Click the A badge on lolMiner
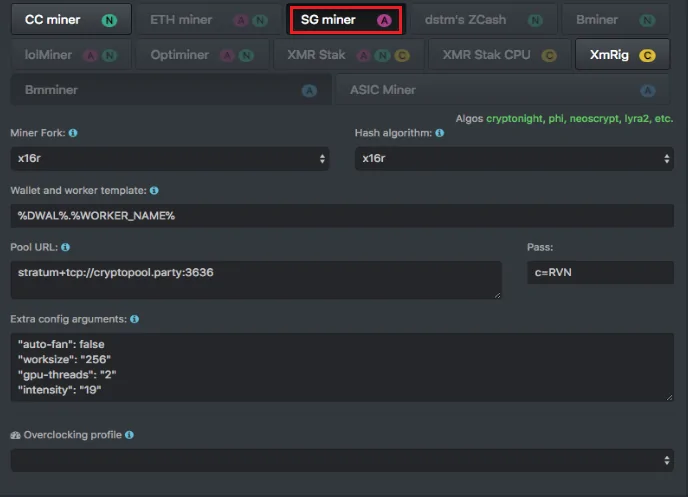Image resolution: width=688 pixels, height=497 pixels. 90,55
